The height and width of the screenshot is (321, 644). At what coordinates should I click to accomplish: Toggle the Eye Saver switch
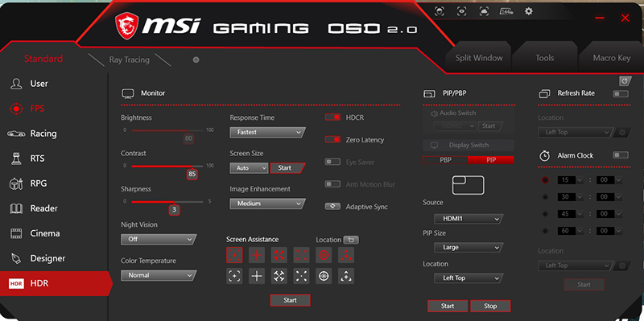pos(332,162)
